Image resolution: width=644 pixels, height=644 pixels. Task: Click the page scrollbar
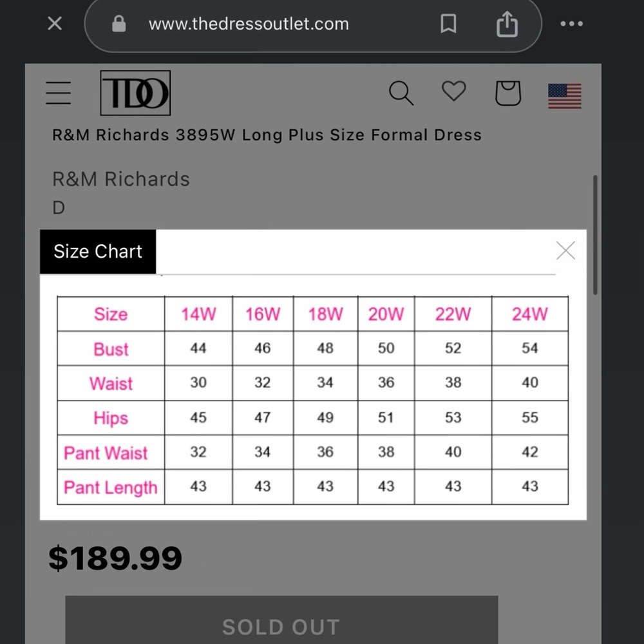[595, 235]
